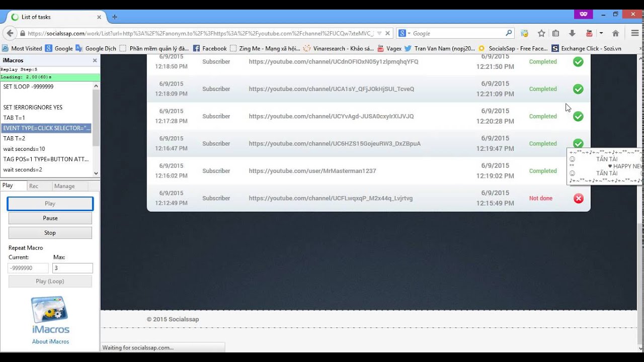Select macro line wait seconds=10

tap(46, 149)
